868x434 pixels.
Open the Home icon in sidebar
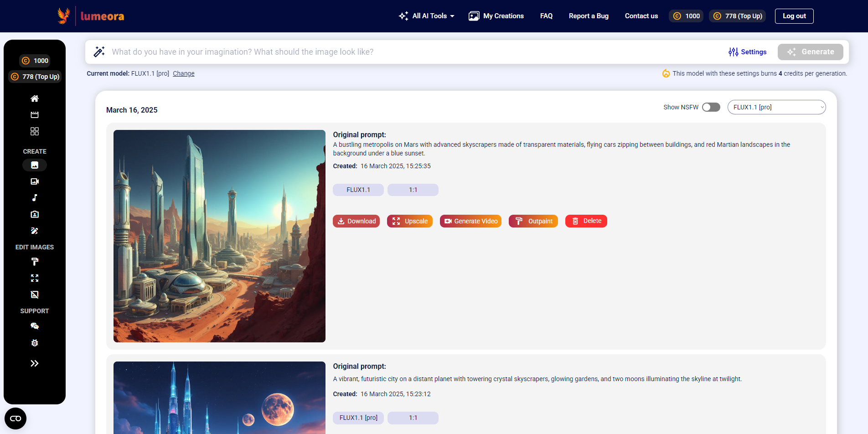point(35,98)
